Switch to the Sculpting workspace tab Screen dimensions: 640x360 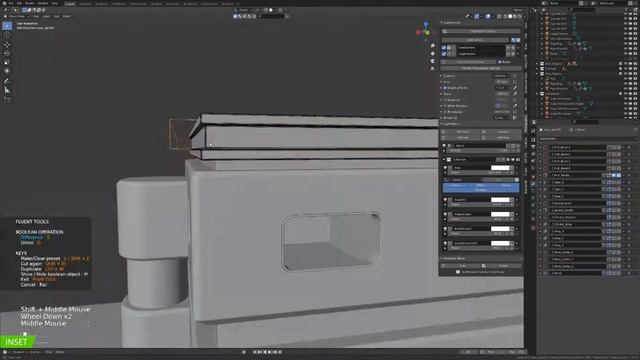[101, 4]
